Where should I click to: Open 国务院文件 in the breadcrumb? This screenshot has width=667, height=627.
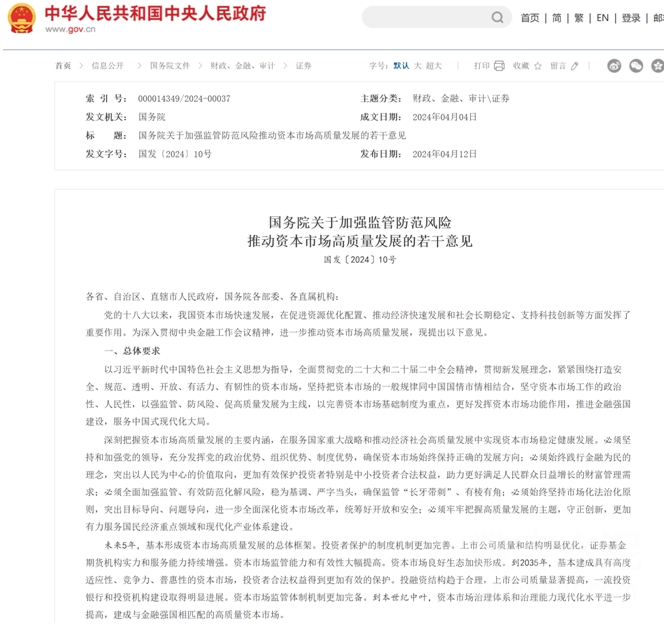[x=169, y=66]
